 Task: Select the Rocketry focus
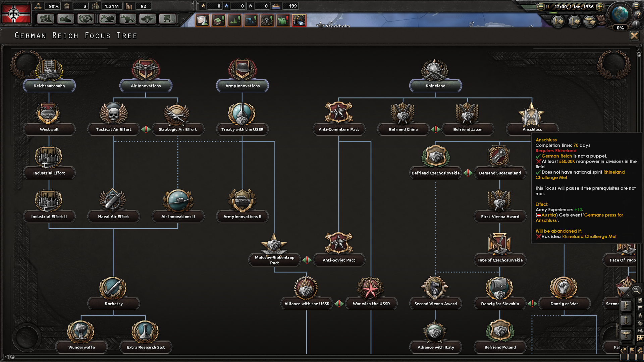[114, 293]
